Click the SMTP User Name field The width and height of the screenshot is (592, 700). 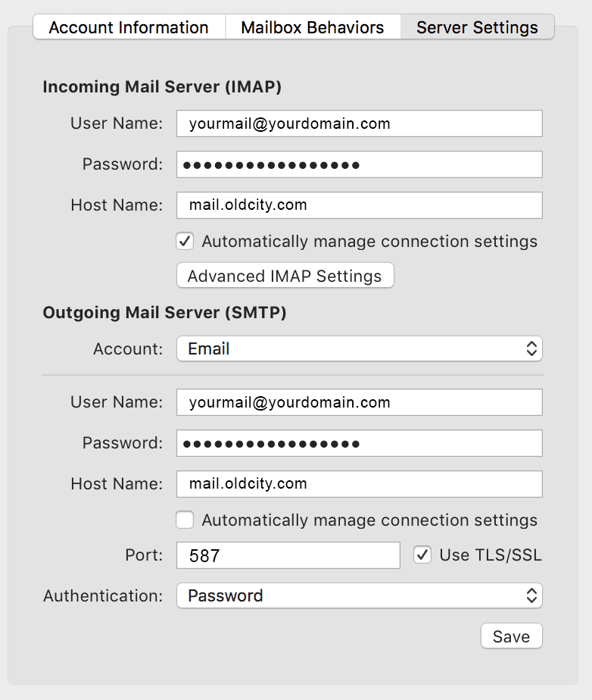[x=359, y=402]
